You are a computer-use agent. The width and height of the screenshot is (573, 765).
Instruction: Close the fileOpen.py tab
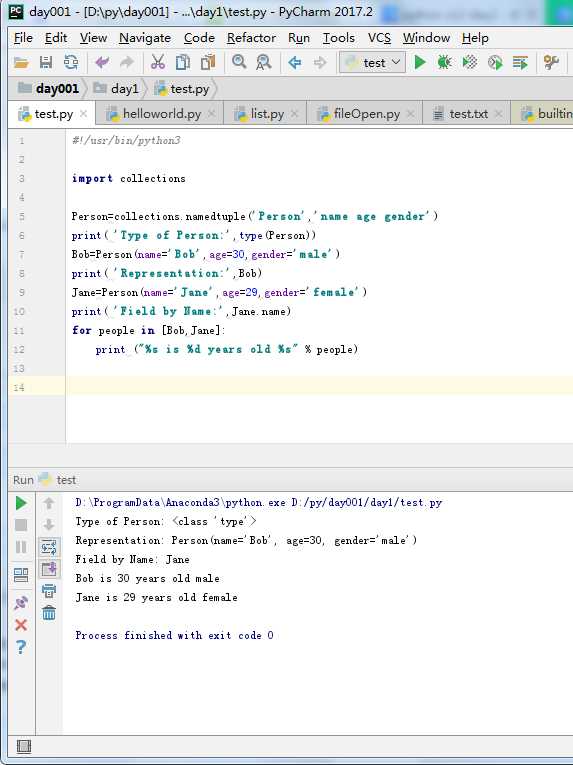[410, 114]
